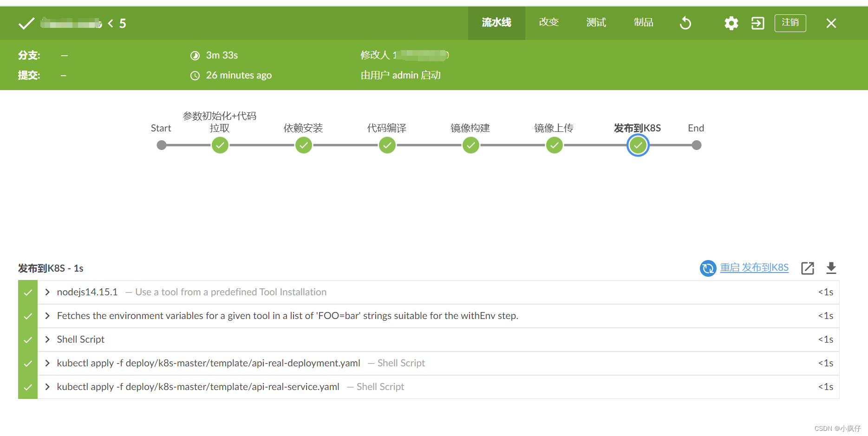The height and width of the screenshot is (436, 868).
Task: Select the 发布到K8S stage node
Action: point(638,145)
